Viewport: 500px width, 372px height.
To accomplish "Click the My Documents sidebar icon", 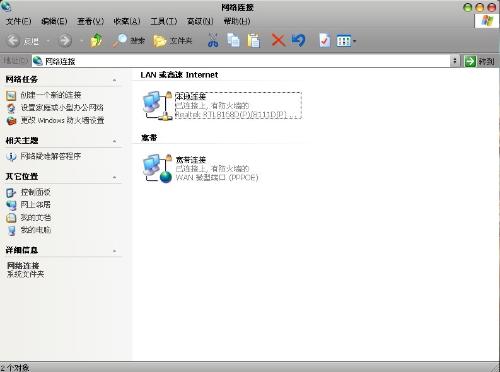I will tap(11, 218).
